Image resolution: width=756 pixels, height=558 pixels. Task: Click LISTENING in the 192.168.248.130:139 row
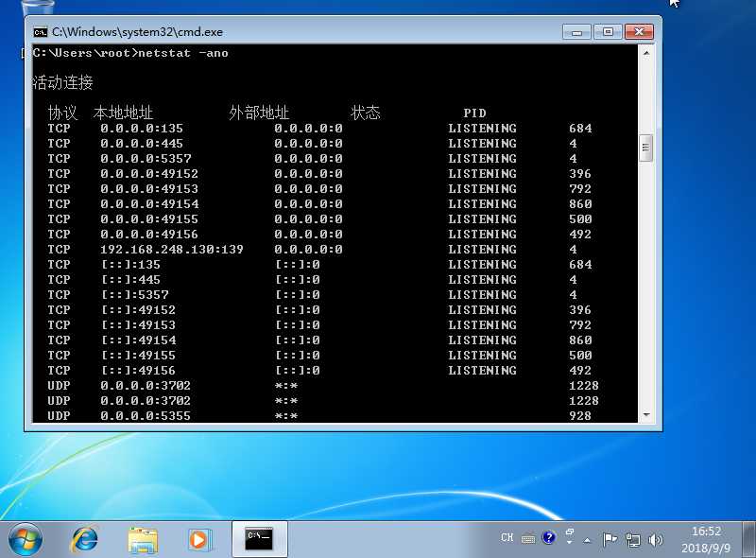482,249
